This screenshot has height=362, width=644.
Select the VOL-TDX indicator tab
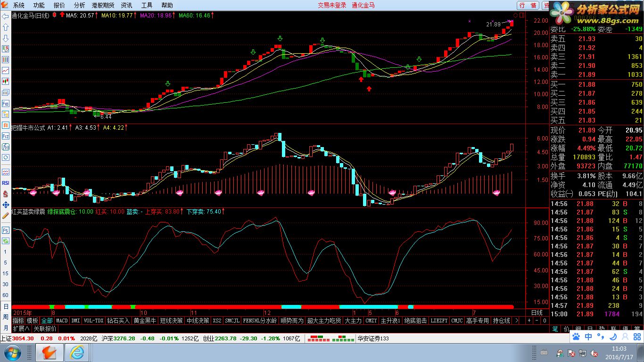coord(93,321)
